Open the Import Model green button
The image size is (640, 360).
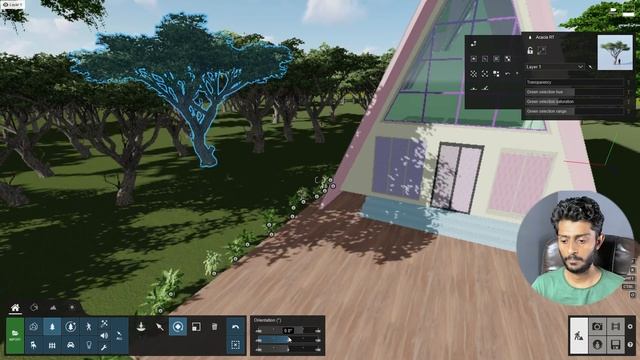(x=15, y=336)
